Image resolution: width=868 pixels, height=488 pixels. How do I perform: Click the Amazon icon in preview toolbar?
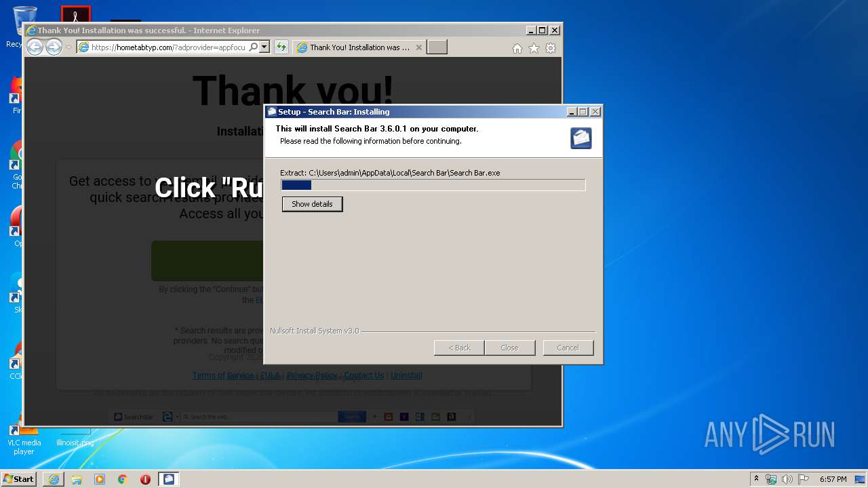click(452, 417)
